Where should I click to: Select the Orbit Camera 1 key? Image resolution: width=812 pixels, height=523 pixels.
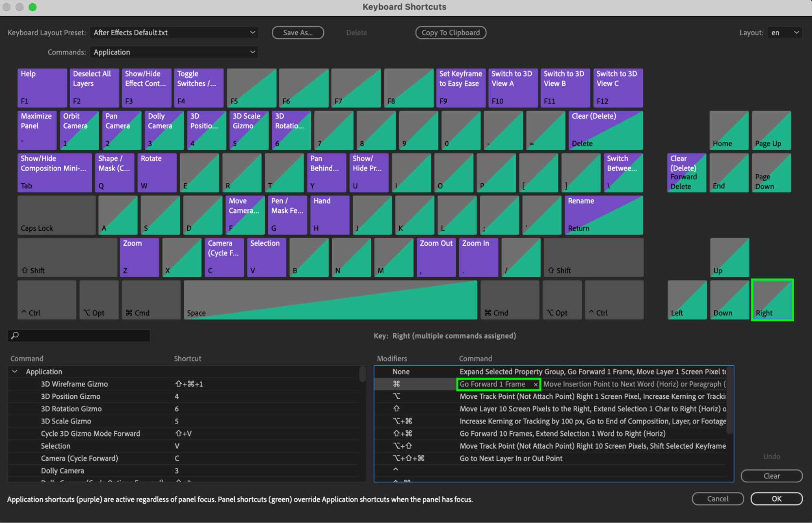tap(79, 130)
